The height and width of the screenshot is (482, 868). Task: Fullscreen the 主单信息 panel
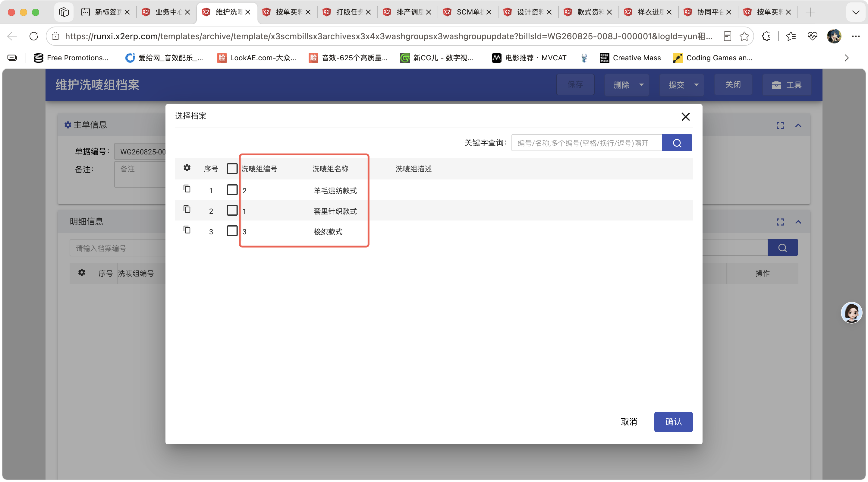(x=780, y=125)
